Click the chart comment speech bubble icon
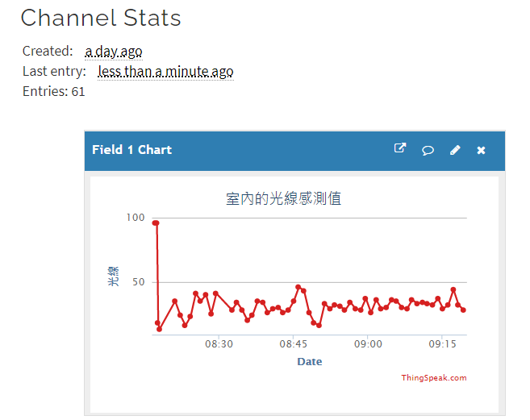The image size is (530, 420). 428,150
